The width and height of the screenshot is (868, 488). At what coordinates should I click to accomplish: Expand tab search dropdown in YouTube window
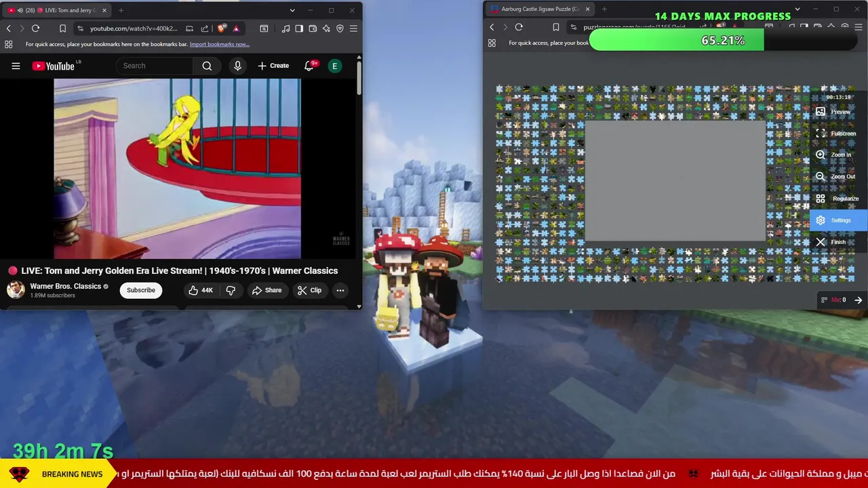click(x=292, y=10)
